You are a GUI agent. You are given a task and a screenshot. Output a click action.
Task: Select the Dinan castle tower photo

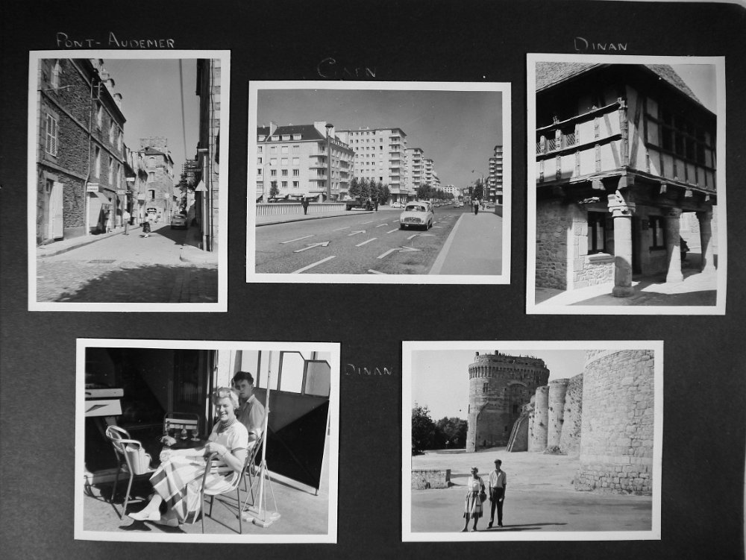[533, 441]
